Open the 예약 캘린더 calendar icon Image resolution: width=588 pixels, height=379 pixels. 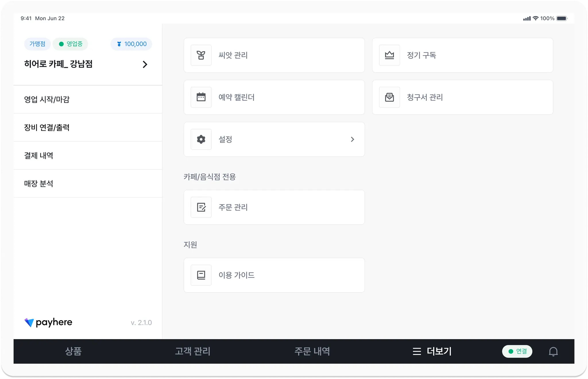[x=201, y=97]
